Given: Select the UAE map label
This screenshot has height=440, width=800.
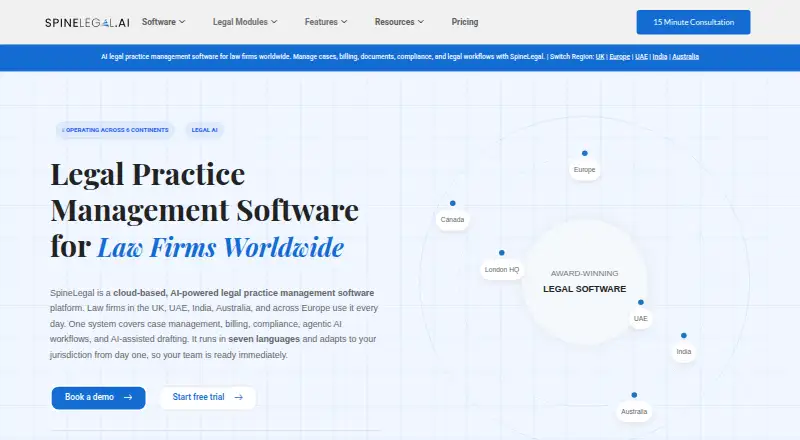Looking at the screenshot, I should click(640, 319).
